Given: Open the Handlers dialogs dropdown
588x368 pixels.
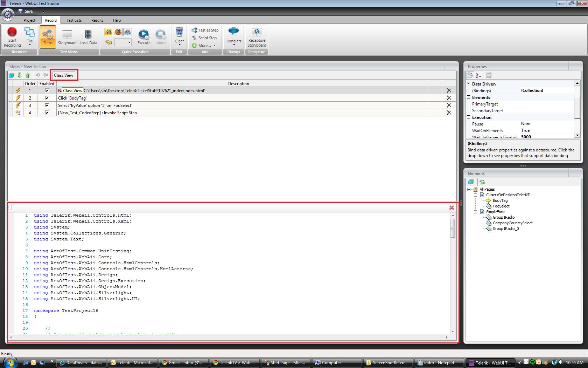Looking at the screenshot, I should pyautogui.click(x=234, y=37).
